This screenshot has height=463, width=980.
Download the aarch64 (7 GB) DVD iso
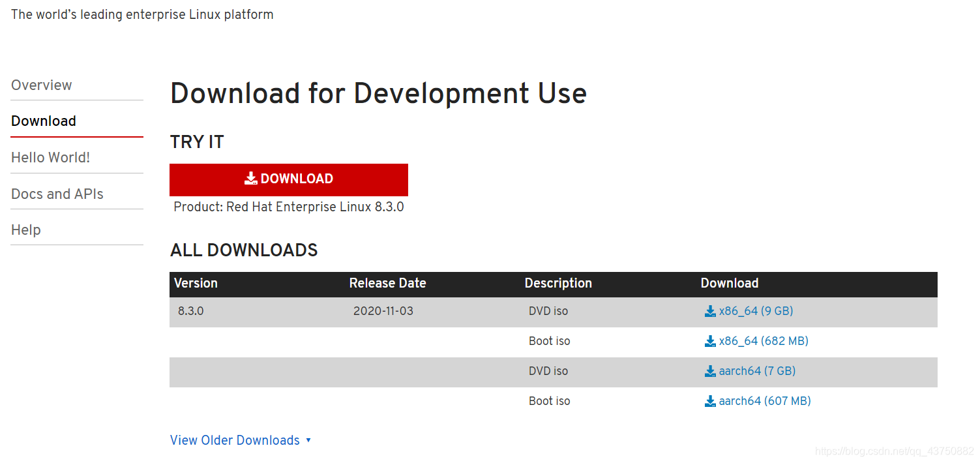[758, 371]
